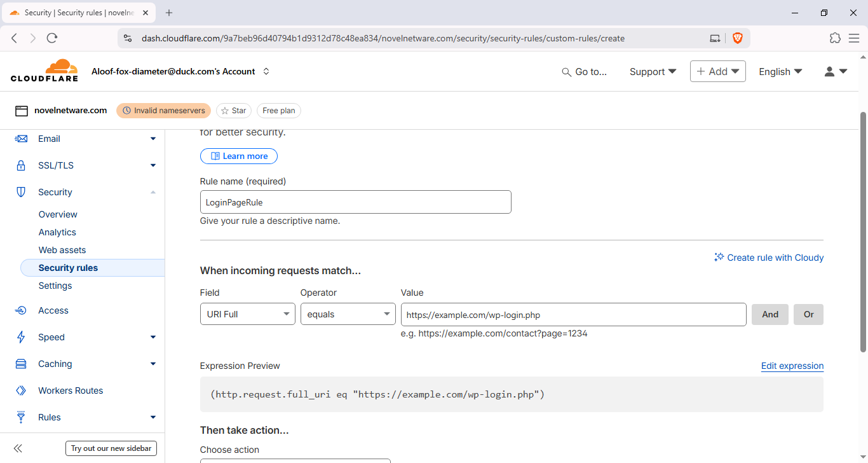Click the Learn more button
Viewport: 868px width, 463px height.
239,156
